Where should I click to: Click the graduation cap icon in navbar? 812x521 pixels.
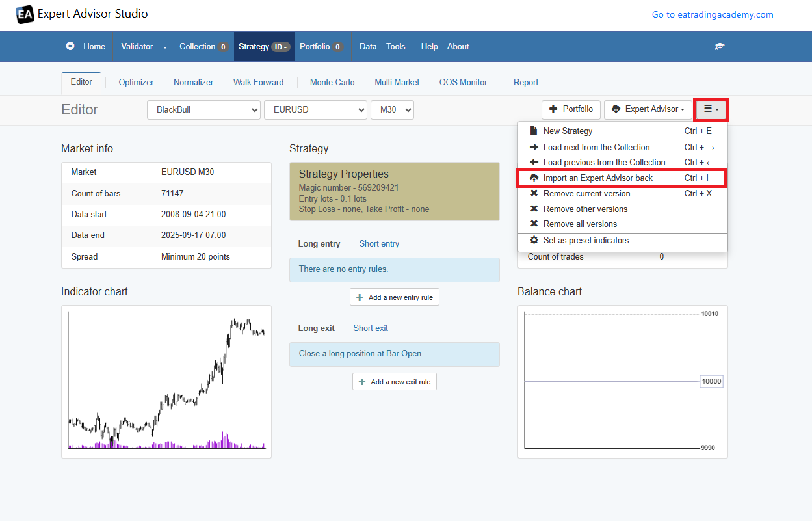(720, 47)
